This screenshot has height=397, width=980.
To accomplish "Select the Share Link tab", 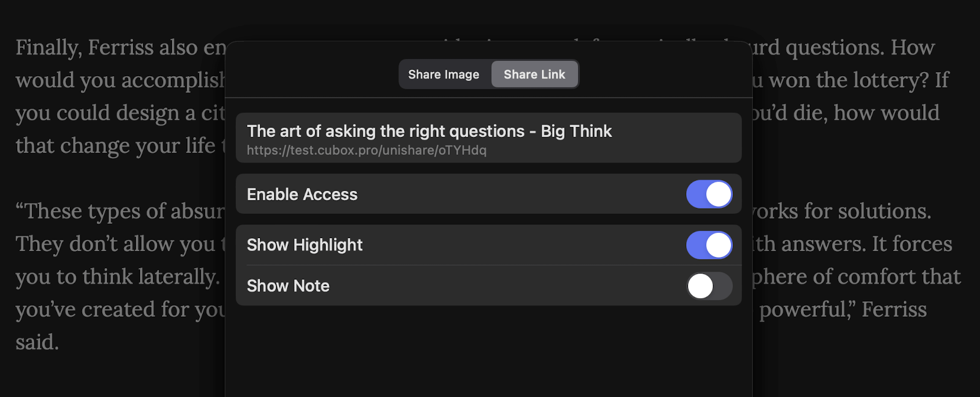I will [534, 74].
